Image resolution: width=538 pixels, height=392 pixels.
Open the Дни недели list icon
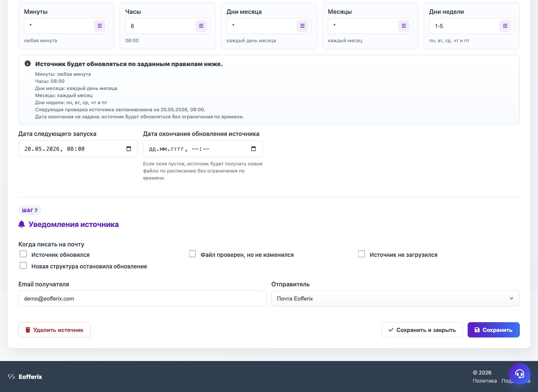coord(505,26)
